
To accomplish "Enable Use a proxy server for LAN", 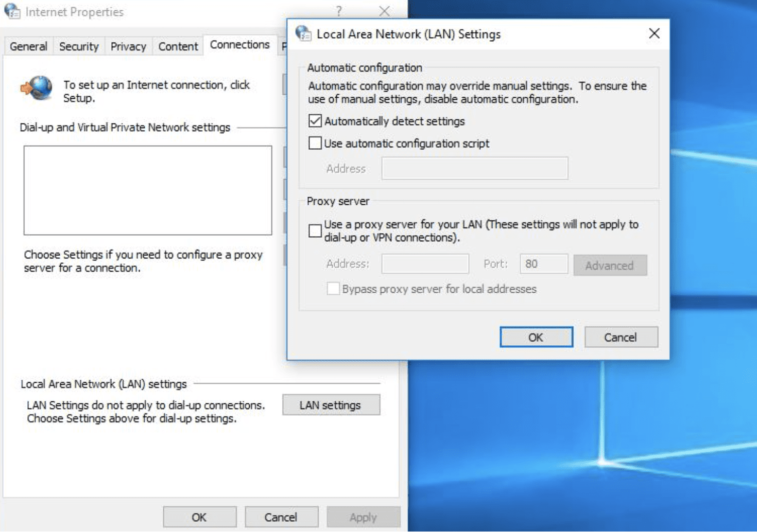I will pos(315,231).
